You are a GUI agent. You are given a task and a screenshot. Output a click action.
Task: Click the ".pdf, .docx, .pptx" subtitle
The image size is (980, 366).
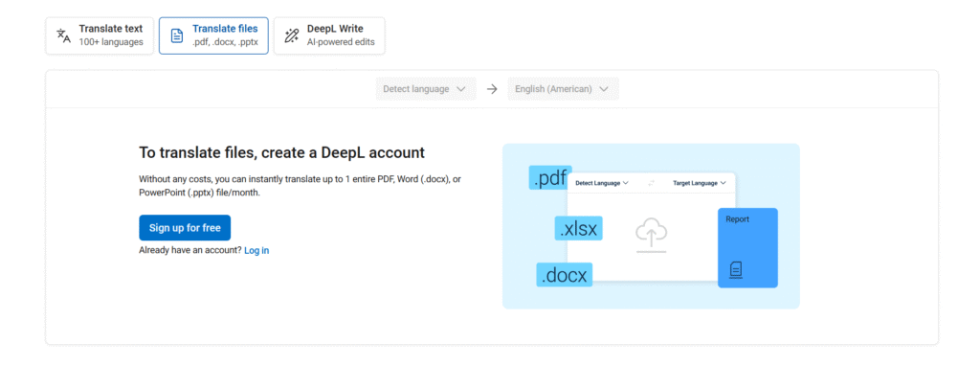pos(225,42)
